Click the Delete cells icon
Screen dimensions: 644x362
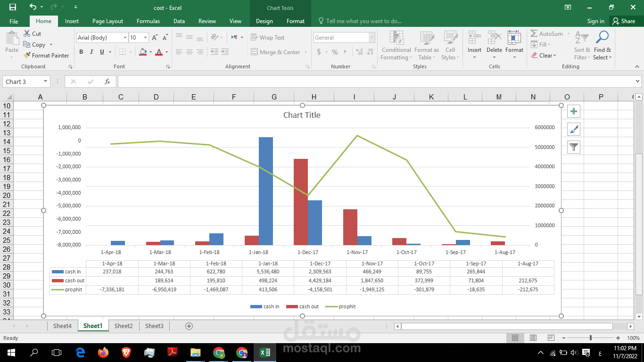tap(494, 38)
